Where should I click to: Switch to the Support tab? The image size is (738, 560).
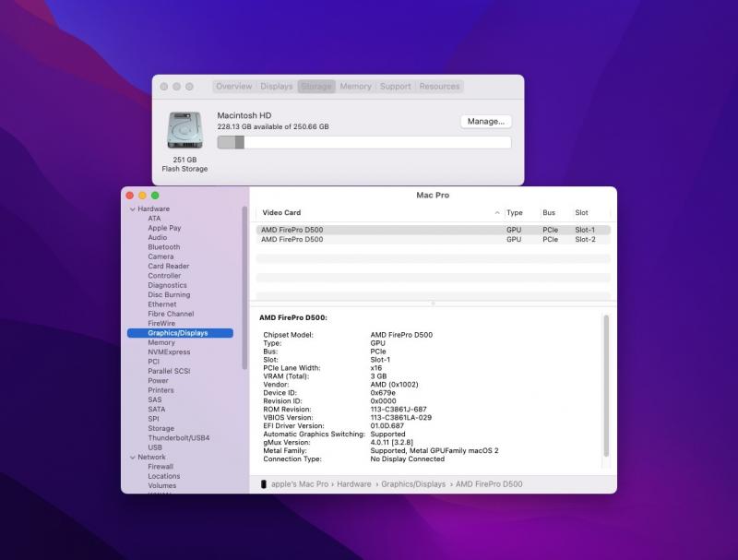click(396, 87)
